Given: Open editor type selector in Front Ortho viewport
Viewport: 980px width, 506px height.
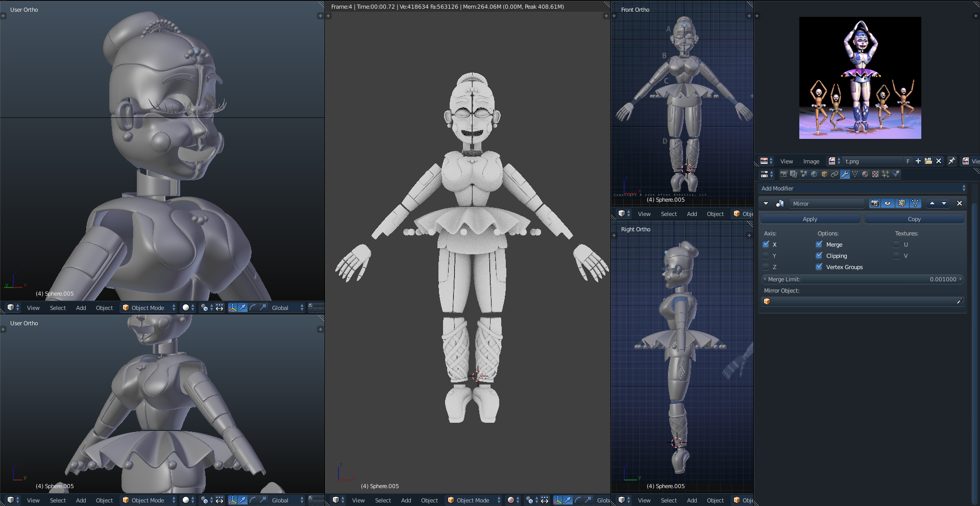Looking at the screenshot, I should [x=624, y=213].
